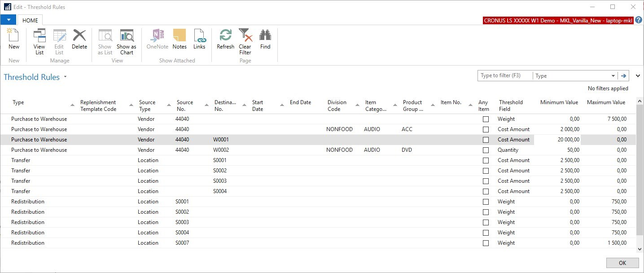Click in the Type to filter box
The height and width of the screenshot is (273, 644).
[x=504, y=76]
